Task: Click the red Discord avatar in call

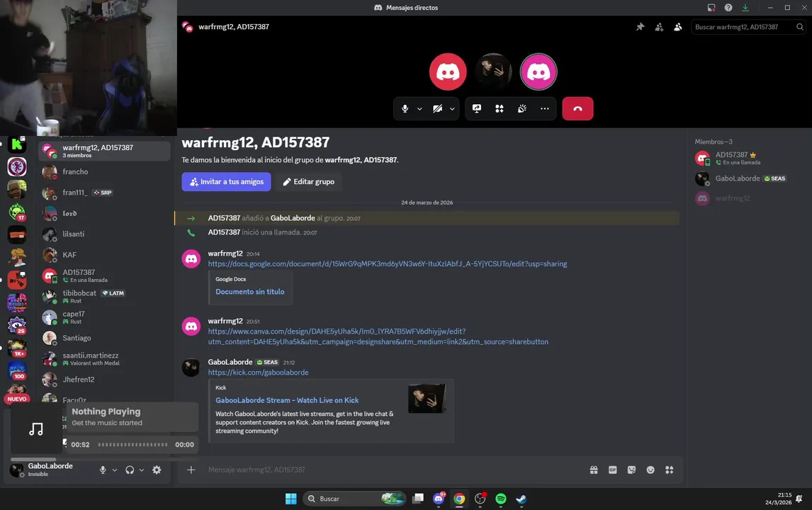Action: [448, 72]
